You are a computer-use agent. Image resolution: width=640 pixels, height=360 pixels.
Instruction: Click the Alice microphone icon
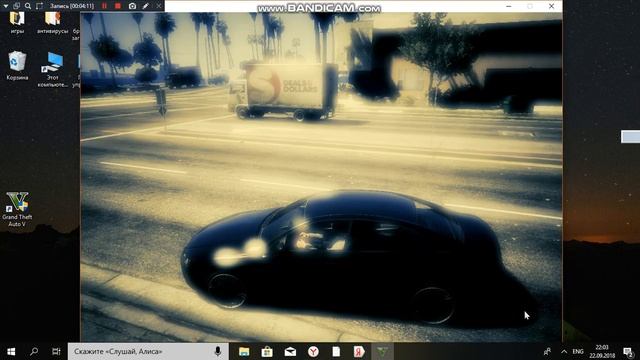click(x=218, y=351)
